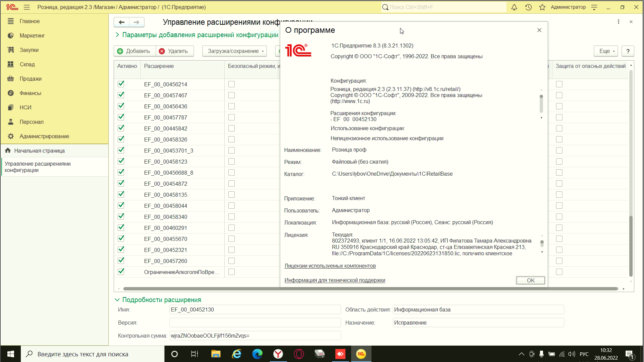The height and width of the screenshot is (362, 644).
Task: Click horizontal scrollbar of extensions table
Action: coord(370,289)
